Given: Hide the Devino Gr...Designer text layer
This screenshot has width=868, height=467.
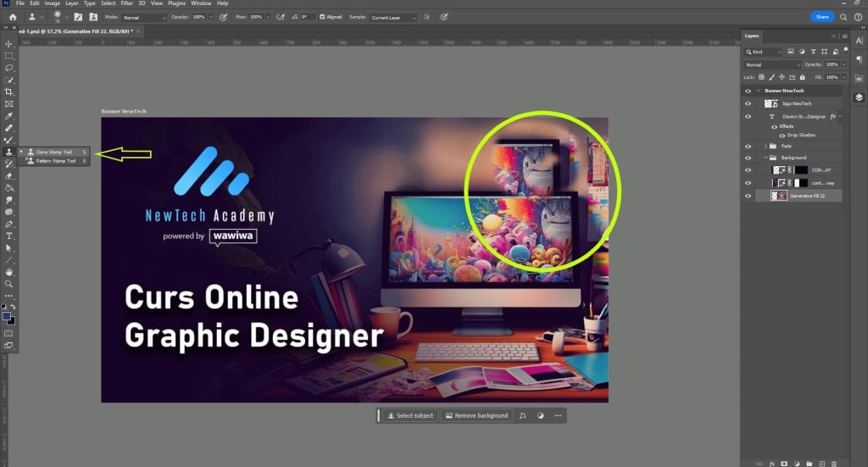Looking at the screenshot, I should pyautogui.click(x=748, y=117).
